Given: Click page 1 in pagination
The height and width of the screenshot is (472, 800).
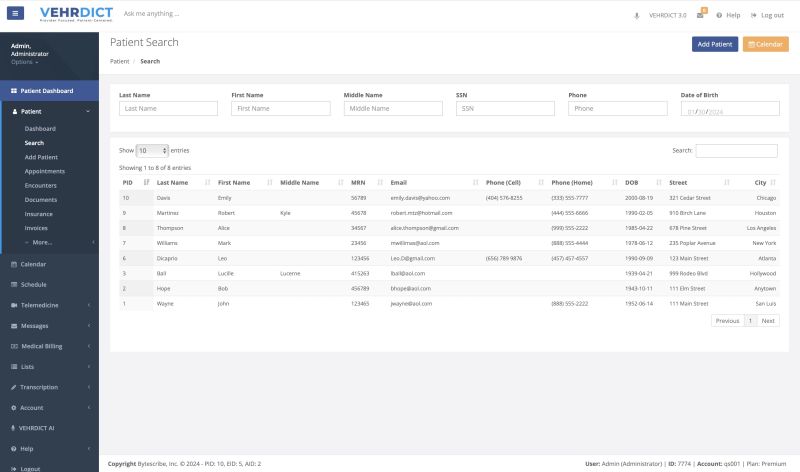Looking at the screenshot, I should click(750, 321).
